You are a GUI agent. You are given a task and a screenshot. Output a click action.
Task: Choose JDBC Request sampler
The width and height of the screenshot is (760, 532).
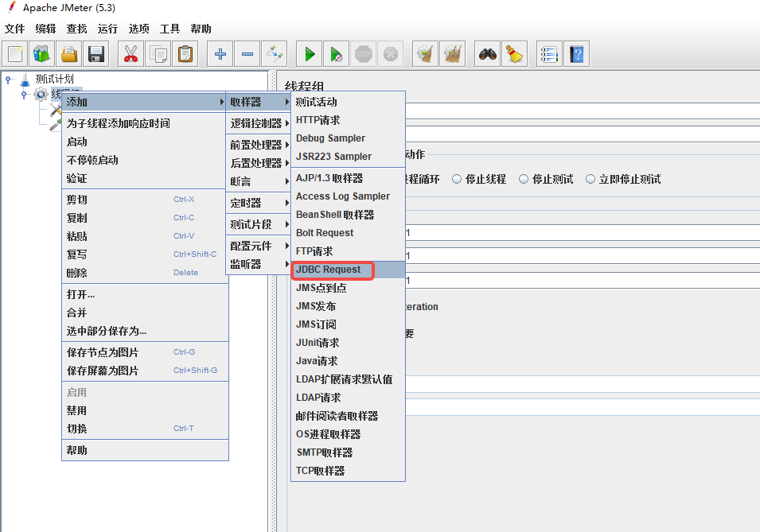click(x=348, y=270)
